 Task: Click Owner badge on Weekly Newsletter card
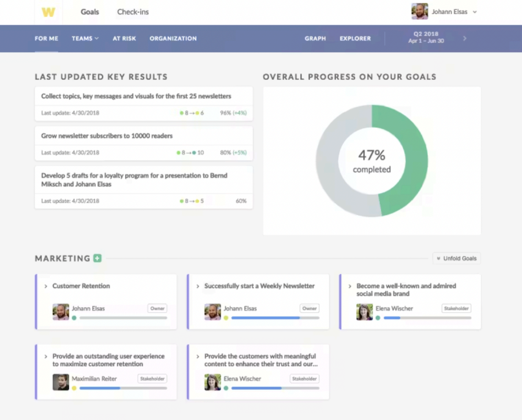click(309, 309)
